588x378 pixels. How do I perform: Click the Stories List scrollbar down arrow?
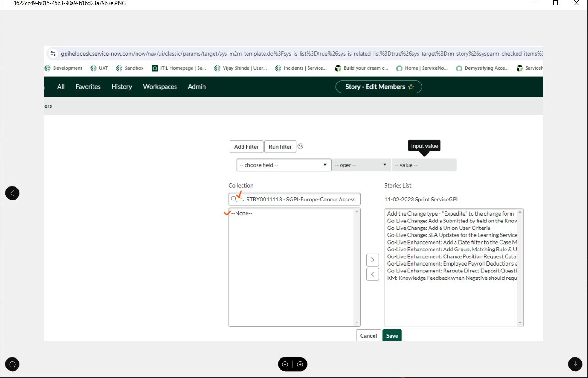520,323
